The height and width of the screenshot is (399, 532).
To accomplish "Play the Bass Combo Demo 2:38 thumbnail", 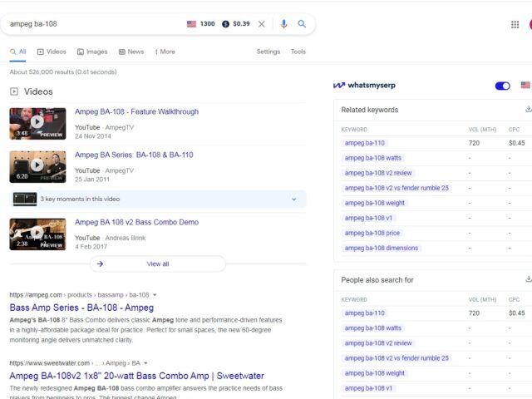I will 37,234.
